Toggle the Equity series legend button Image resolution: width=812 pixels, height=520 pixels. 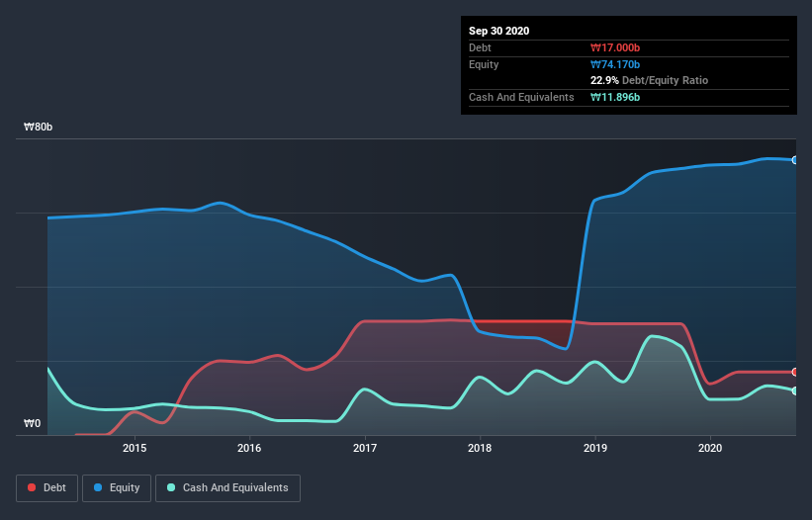click(117, 488)
